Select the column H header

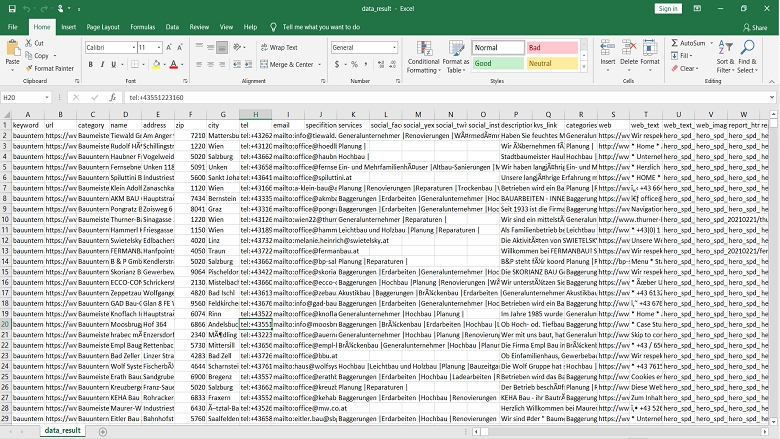tap(256, 114)
